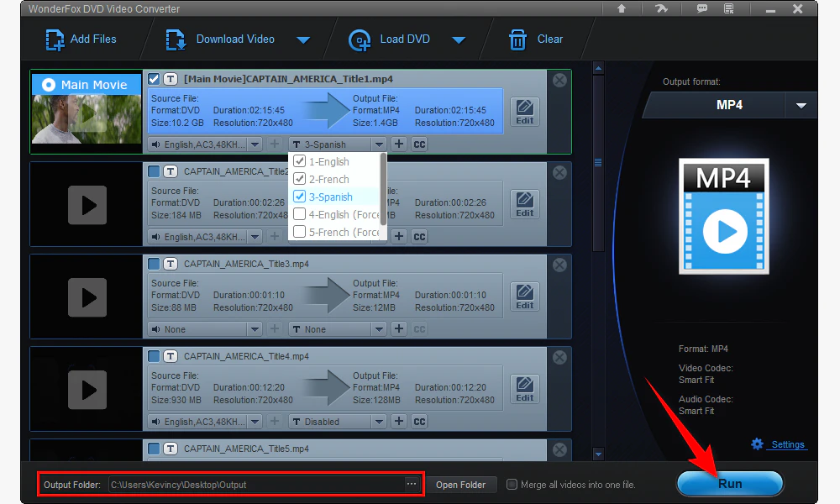Click the Clear trash icon button
Viewport: 840px width, 504px height.
(517, 39)
